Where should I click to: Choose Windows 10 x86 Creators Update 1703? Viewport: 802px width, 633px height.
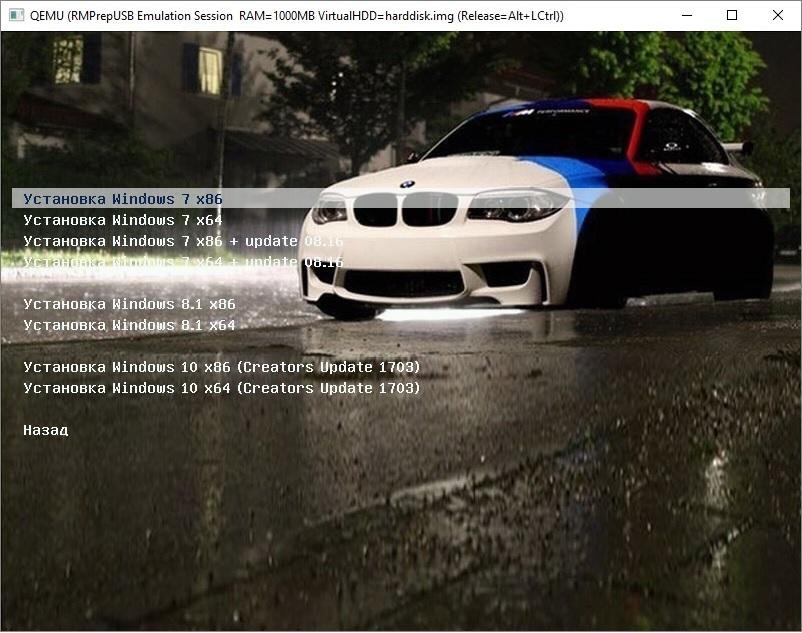tap(221, 367)
